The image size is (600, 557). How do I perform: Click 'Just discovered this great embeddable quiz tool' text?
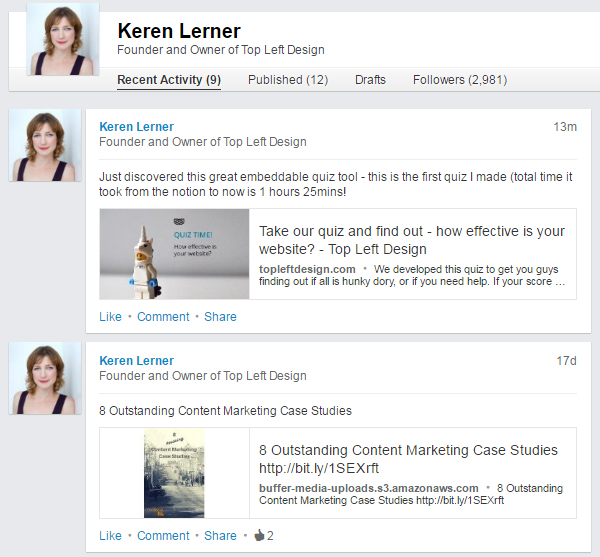336,184
